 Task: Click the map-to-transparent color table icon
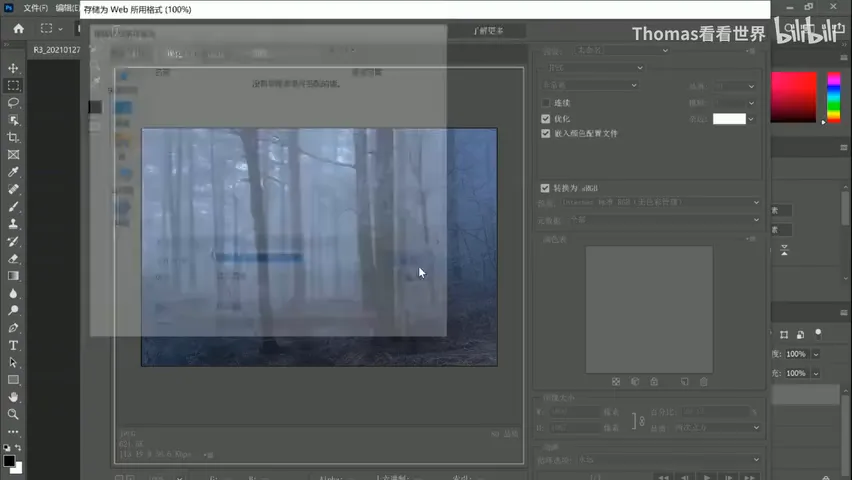coord(616,382)
